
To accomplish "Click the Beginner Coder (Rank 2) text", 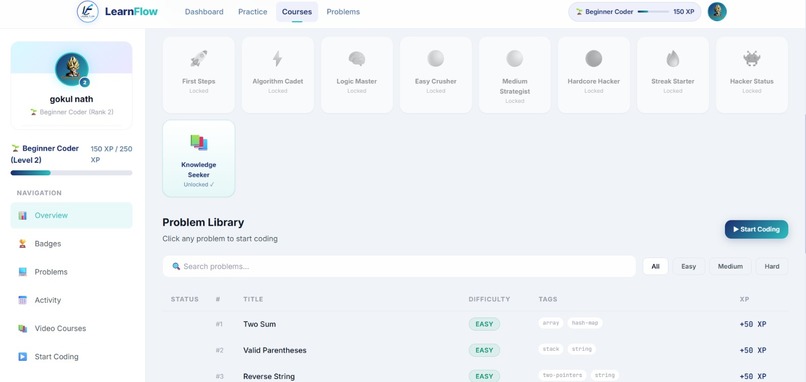I will [x=71, y=112].
